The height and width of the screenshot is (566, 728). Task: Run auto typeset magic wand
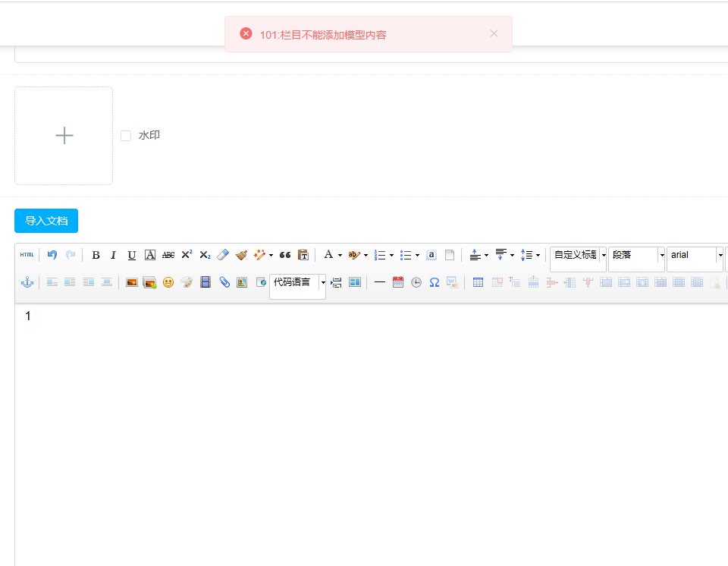259,255
